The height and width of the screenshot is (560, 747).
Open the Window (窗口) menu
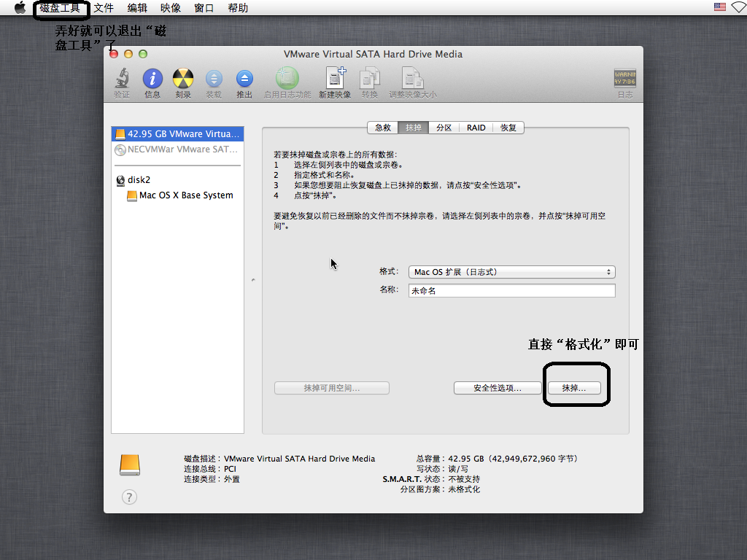pos(204,7)
